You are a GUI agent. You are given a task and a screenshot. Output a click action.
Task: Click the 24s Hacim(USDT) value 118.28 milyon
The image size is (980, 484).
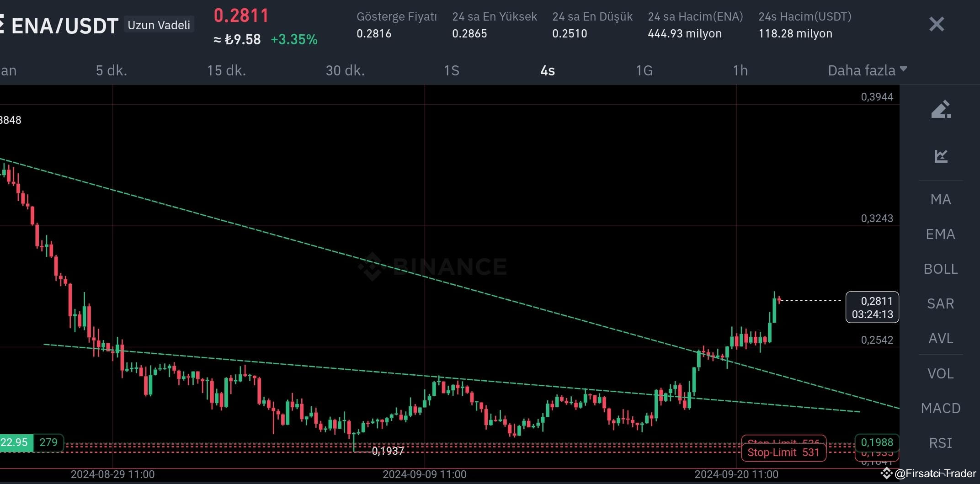tap(795, 33)
